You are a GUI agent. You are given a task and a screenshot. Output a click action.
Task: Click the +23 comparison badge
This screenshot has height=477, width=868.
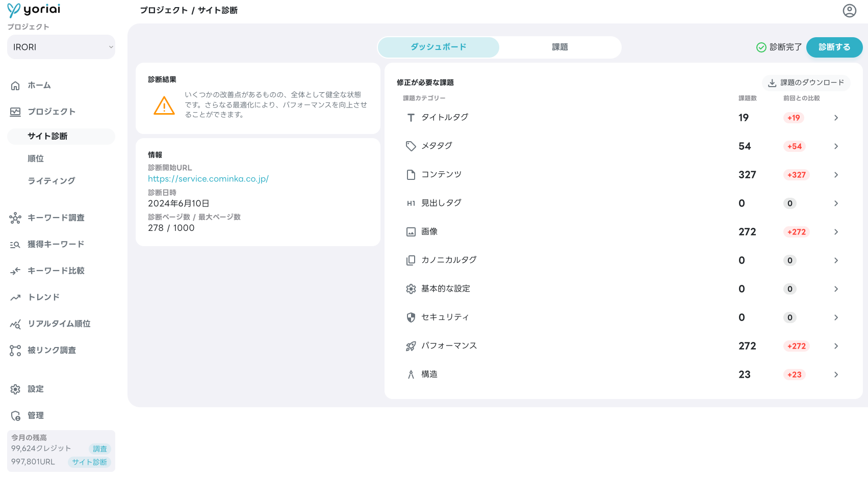795,375
